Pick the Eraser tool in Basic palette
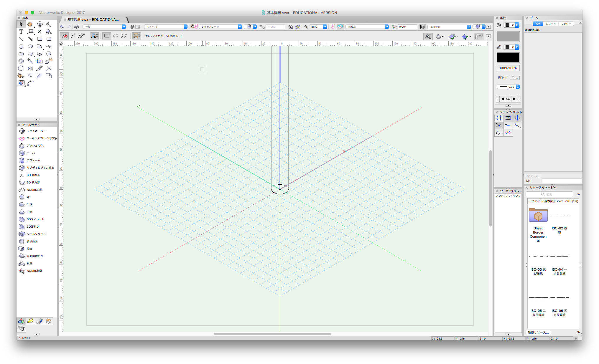599x364 pixels. click(21, 83)
